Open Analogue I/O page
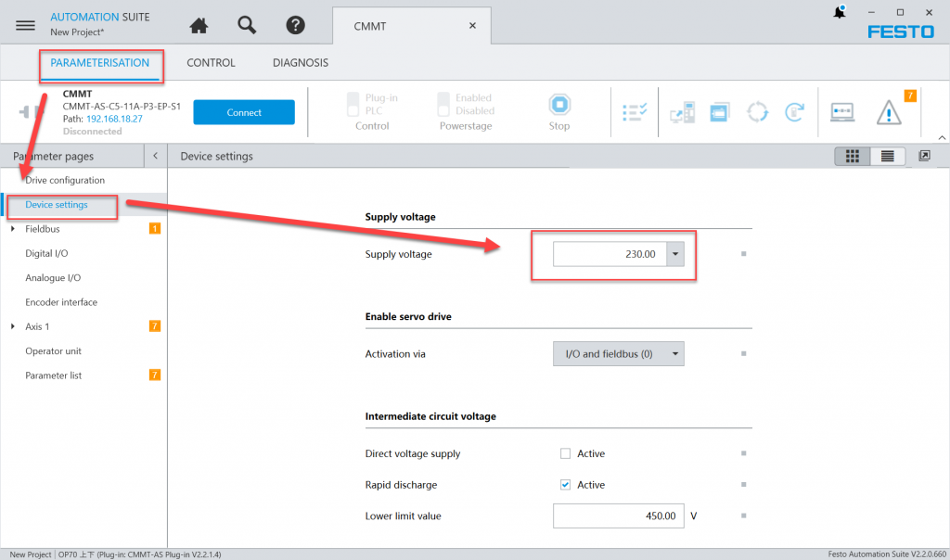Image resolution: width=950 pixels, height=560 pixels. (53, 277)
